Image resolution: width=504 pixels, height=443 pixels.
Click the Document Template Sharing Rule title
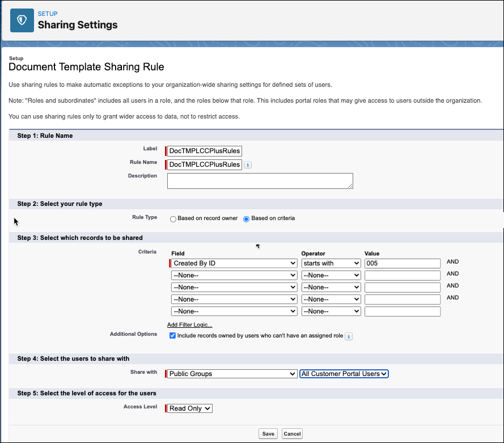coord(87,67)
